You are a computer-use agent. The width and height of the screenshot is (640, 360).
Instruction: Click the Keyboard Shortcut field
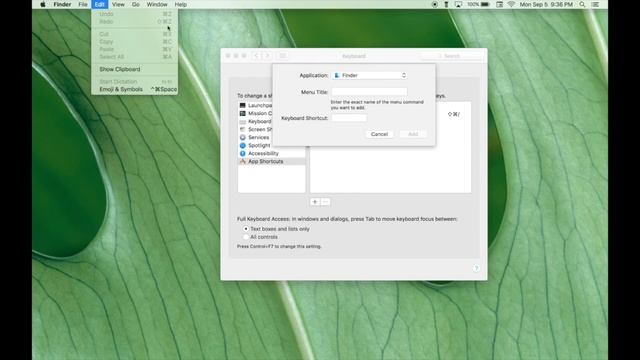pyautogui.click(x=349, y=118)
